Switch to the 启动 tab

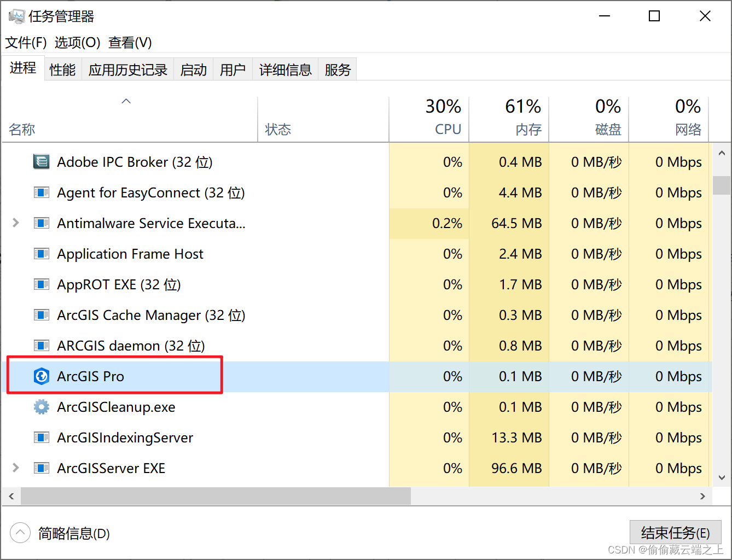[x=194, y=69]
